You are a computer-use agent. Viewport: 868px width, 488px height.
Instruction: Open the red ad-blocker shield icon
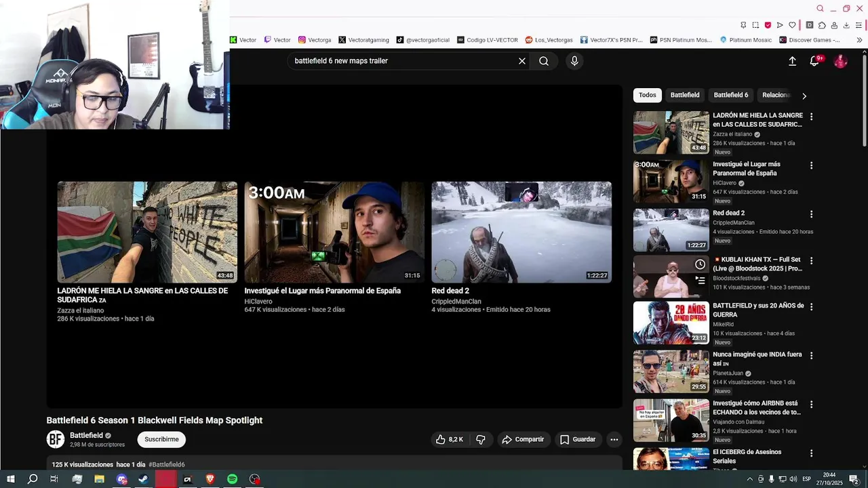tap(768, 25)
